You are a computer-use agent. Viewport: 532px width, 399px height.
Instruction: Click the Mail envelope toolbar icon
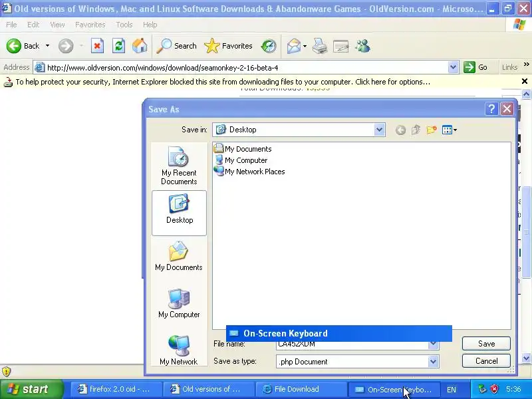click(x=293, y=46)
